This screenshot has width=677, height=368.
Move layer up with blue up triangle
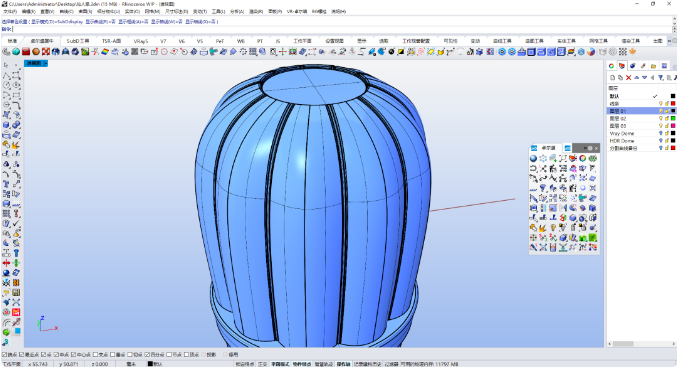pyautogui.click(x=637, y=78)
